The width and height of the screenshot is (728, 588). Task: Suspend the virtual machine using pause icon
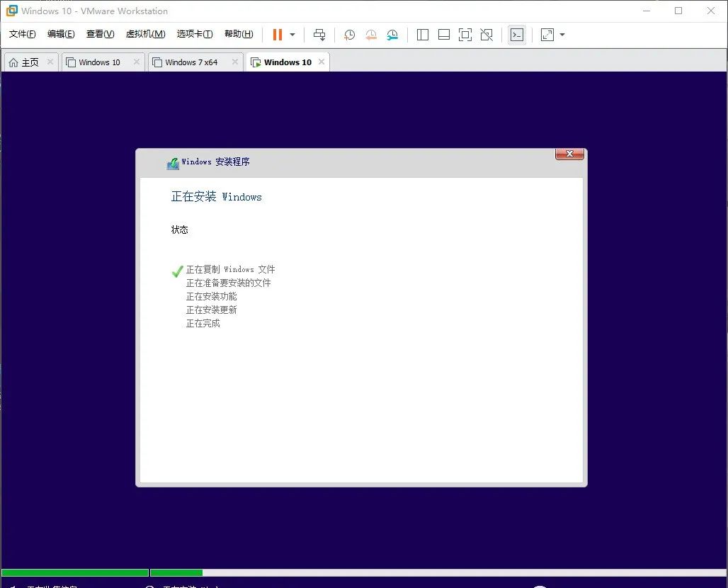click(x=275, y=34)
